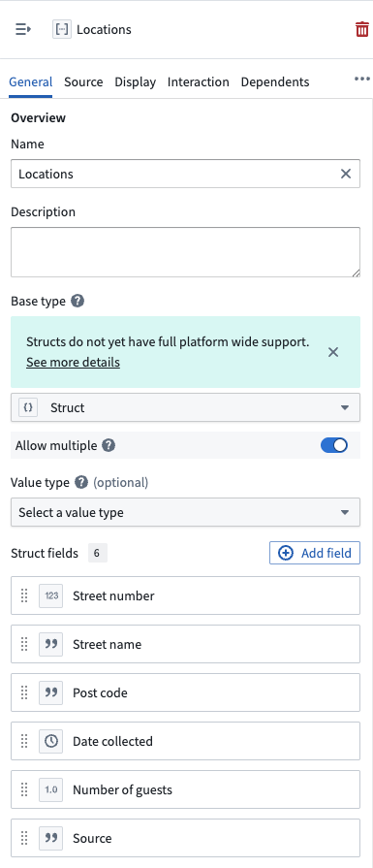The width and height of the screenshot is (373, 868).
Task: Click drag handle of Street name
Action: 24,644
